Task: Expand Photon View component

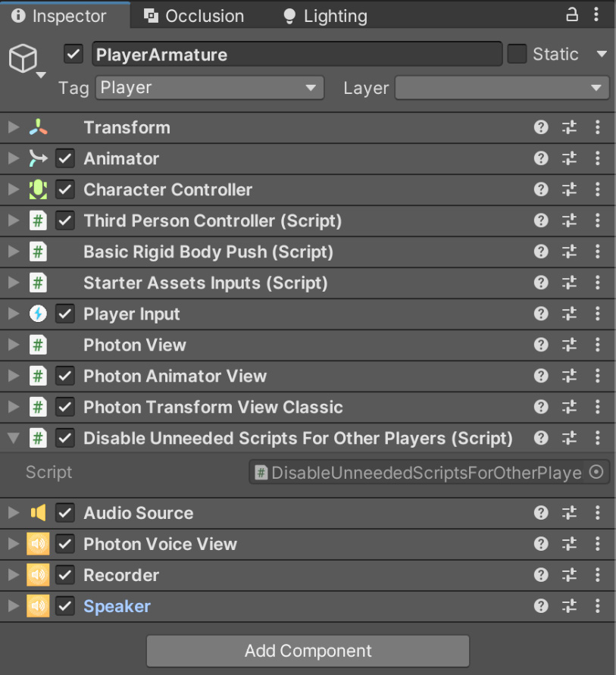Action: click(x=14, y=345)
